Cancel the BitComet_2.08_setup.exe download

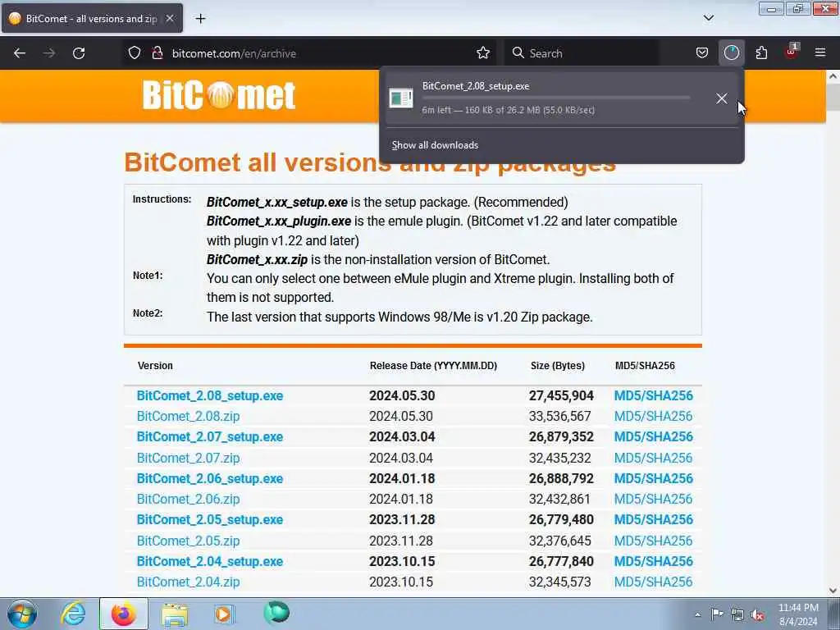(x=722, y=98)
